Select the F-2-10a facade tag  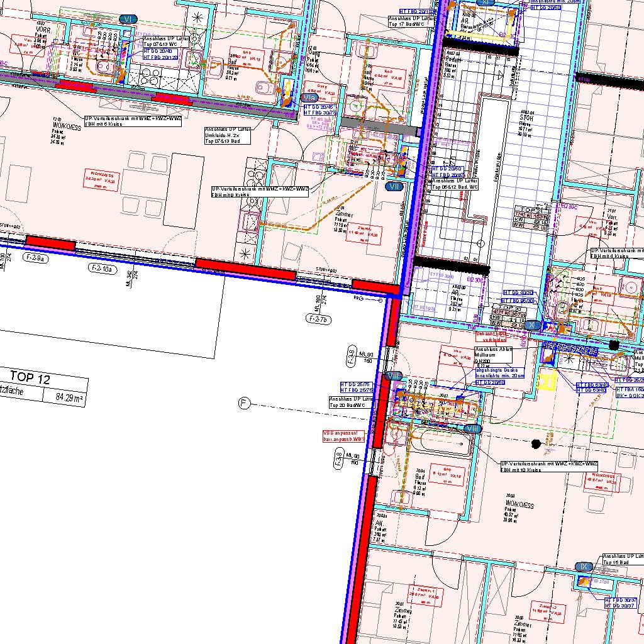[x=103, y=269]
